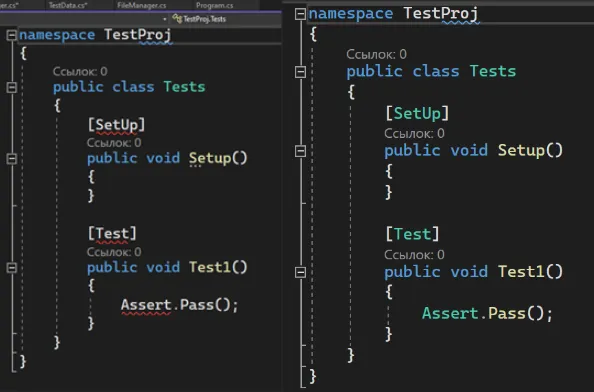Collapse the namespace block in the left editor
This screenshot has height=392, width=594.
12,35
